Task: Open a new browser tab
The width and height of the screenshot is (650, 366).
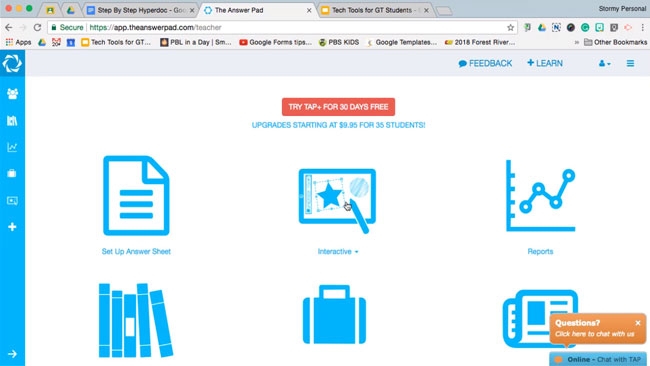Action: point(444,11)
